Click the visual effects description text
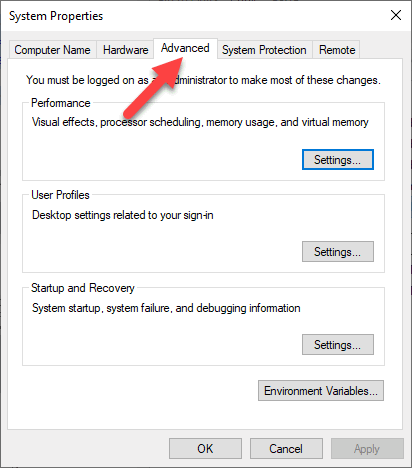This screenshot has width=412, height=468. pos(200,122)
